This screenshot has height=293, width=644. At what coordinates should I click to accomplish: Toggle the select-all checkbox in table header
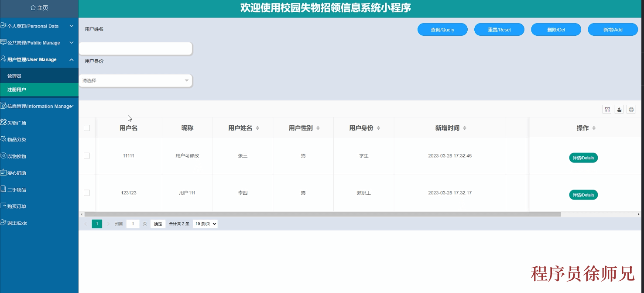coord(86,128)
